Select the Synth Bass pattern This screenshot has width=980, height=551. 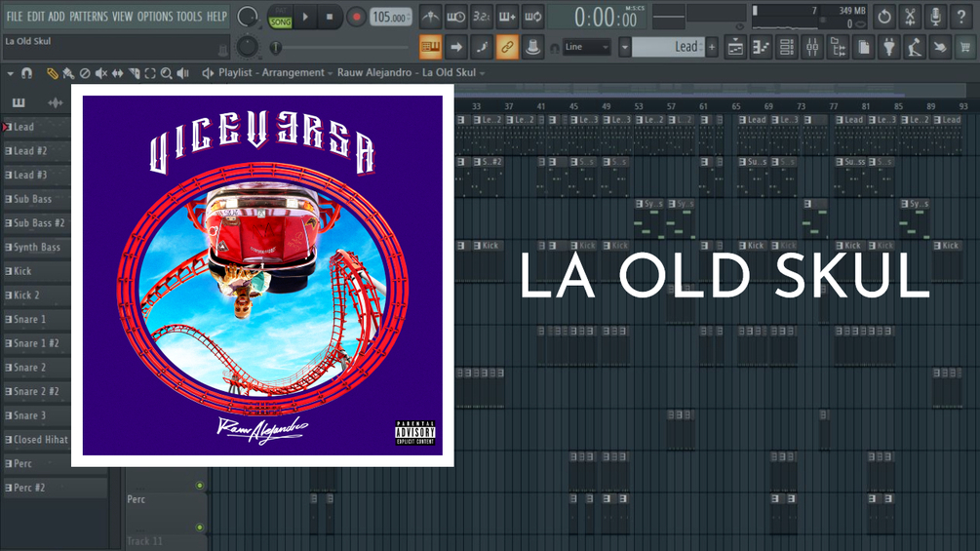pyautogui.click(x=37, y=248)
